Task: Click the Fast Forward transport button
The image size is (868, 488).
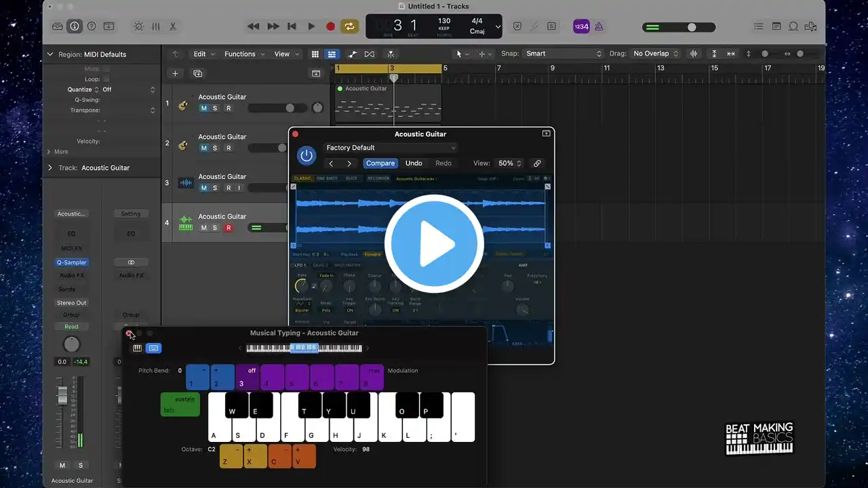Action: (x=273, y=26)
